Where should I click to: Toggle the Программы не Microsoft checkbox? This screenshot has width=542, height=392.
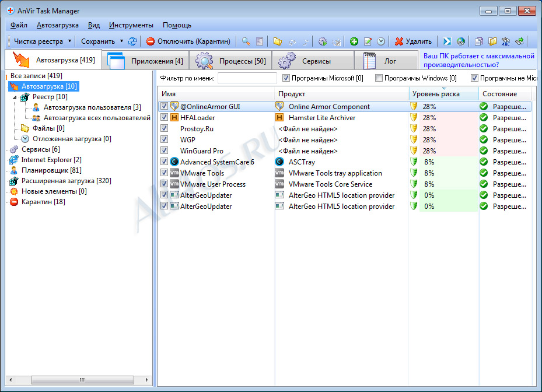pos(474,78)
